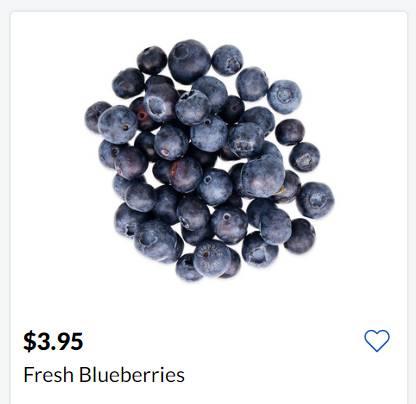This screenshot has height=404, width=416.
Task: Click the heart beside the price
Action: (x=377, y=341)
